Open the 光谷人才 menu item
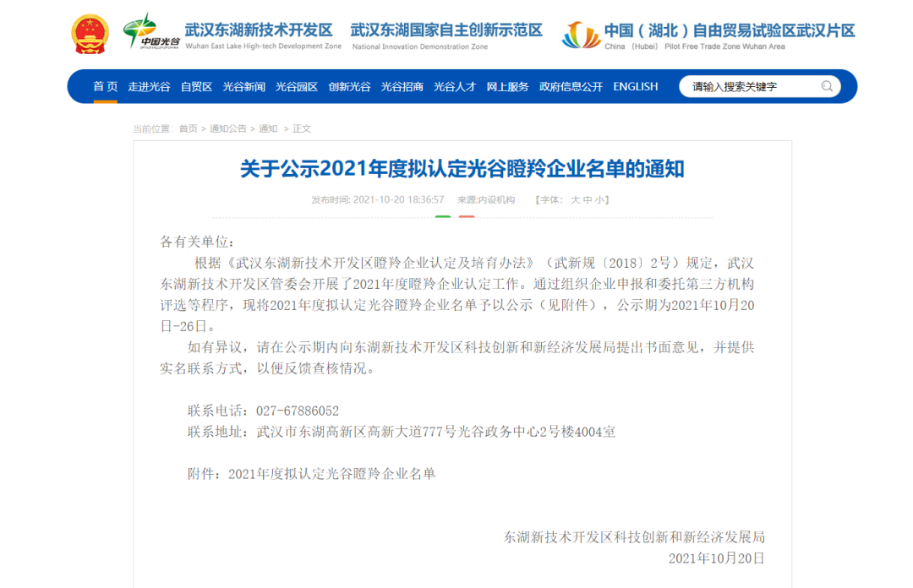913x588 pixels. point(455,87)
